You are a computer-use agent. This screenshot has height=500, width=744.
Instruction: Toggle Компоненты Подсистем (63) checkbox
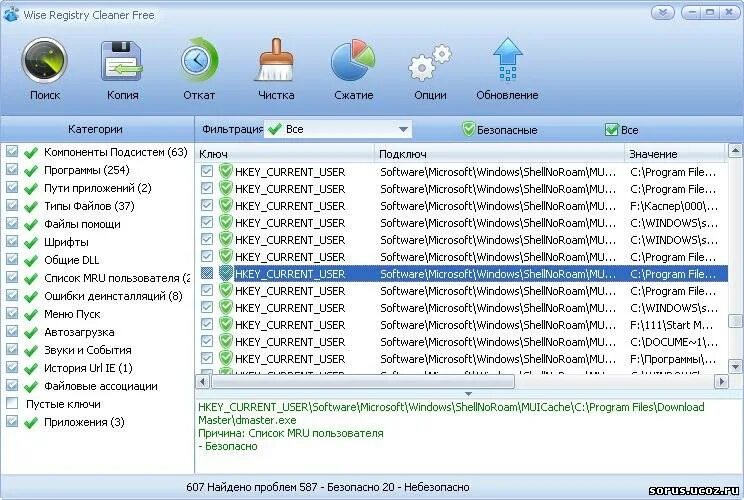click(x=12, y=151)
